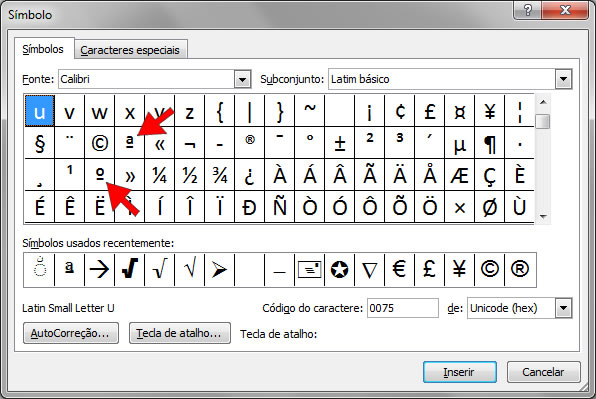Expand the Unicode (hex) encoding dropdown
This screenshot has height=399, width=596.
tap(563, 308)
